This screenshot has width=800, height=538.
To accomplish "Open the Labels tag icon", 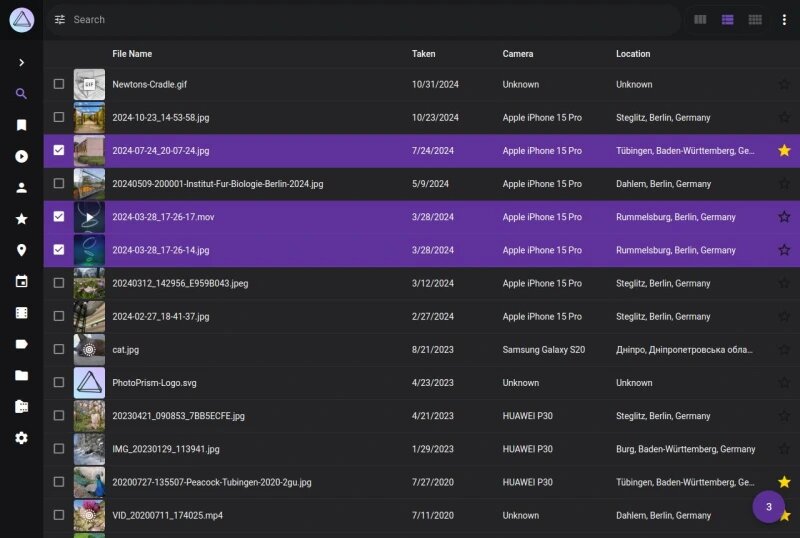I will 21,344.
